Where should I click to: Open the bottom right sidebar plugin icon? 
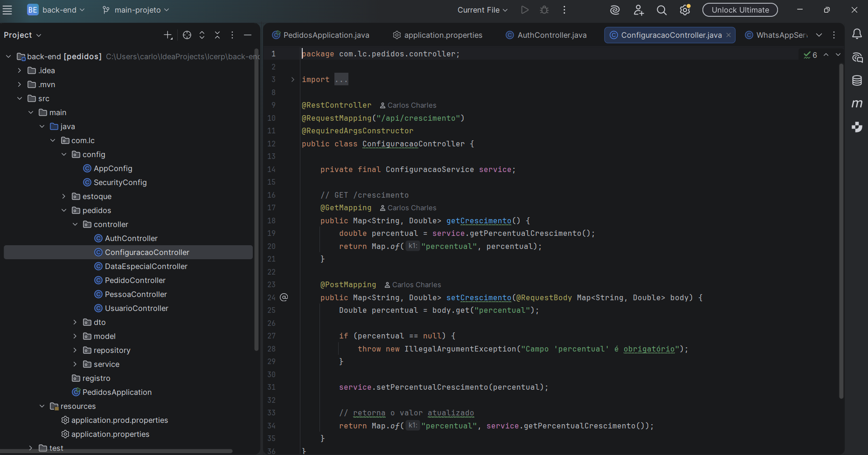(857, 127)
